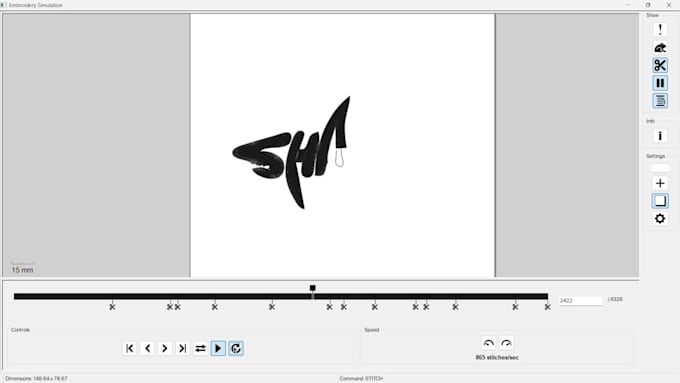Toggle needle penetration points display
680x383 pixels.
click(x=660, y=30)
